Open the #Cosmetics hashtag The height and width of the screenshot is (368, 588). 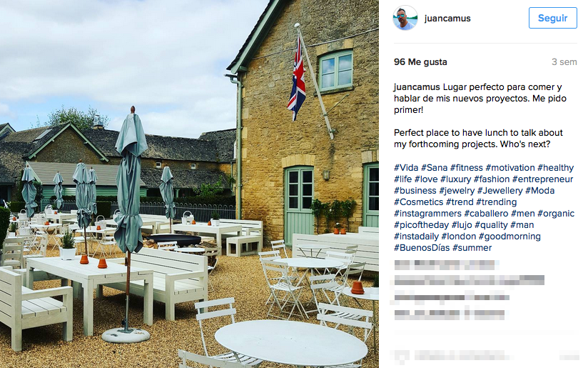pos(418,202)
